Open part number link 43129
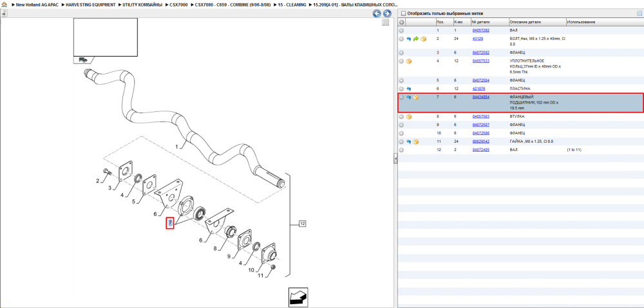644x308 pixels. click(478, 39)
